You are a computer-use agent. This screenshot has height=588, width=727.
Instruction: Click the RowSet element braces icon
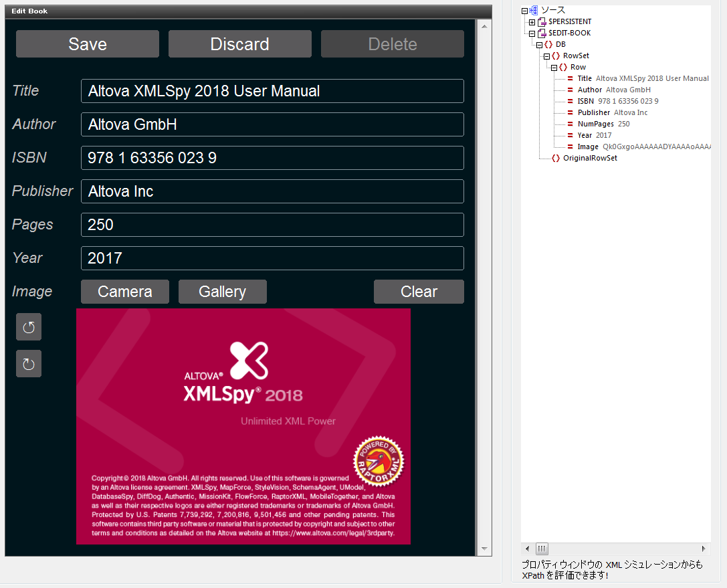point(556,56)
